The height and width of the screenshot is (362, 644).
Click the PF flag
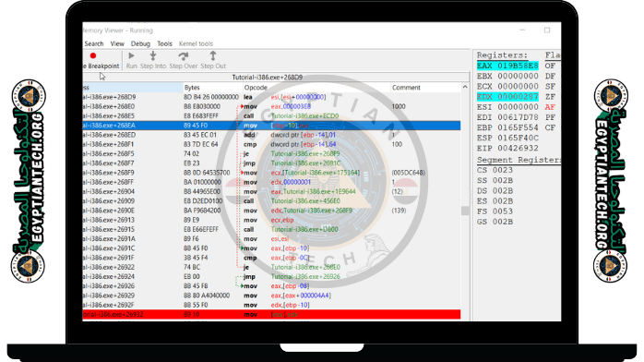pos(550,117)
